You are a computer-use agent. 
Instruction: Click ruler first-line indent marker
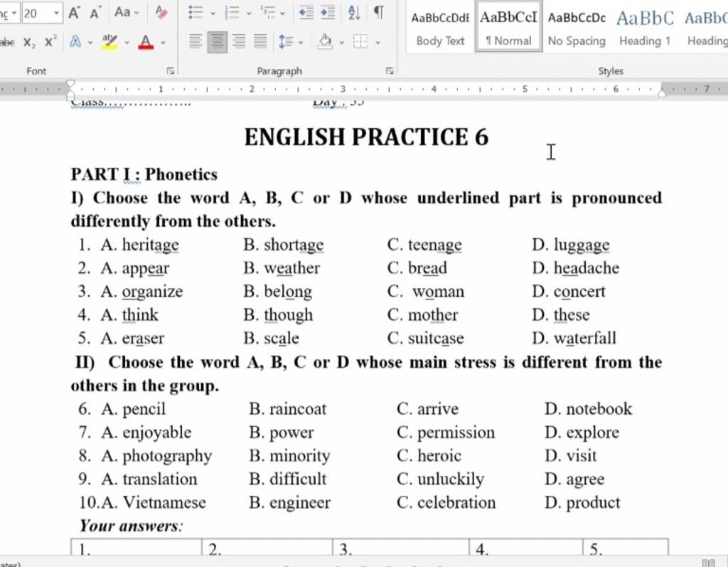click(x=70, y=83)
